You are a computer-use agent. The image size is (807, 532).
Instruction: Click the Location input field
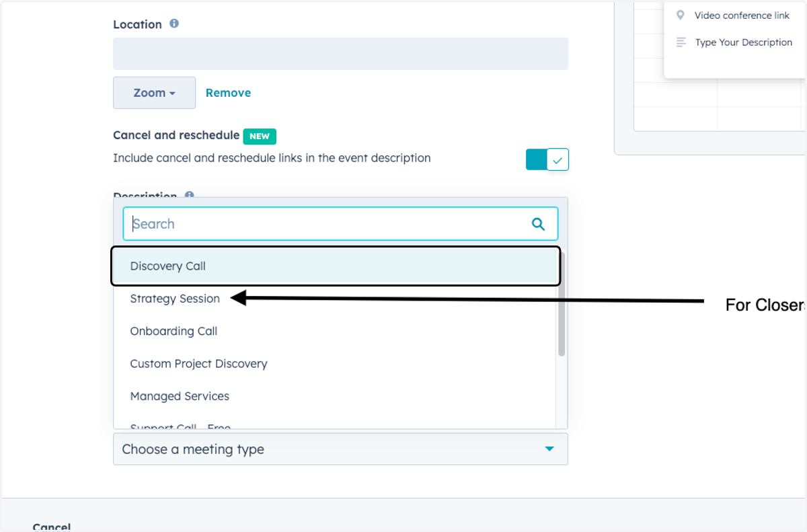(340, 54)
